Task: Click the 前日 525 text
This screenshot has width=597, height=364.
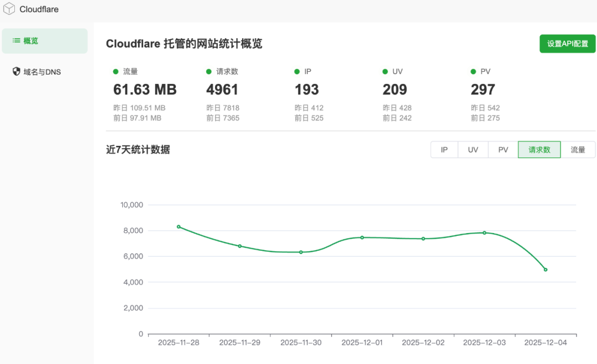Action: click(309, 118)
